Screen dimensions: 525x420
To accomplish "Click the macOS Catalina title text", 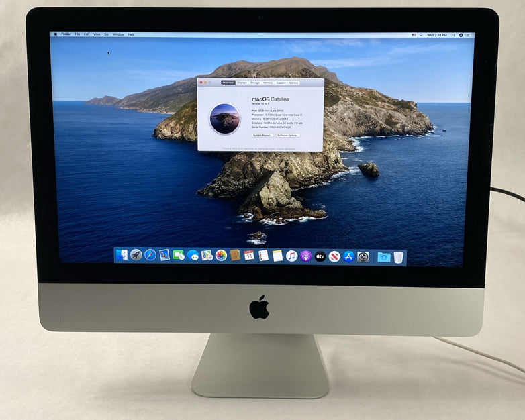I will coord(270,99).
